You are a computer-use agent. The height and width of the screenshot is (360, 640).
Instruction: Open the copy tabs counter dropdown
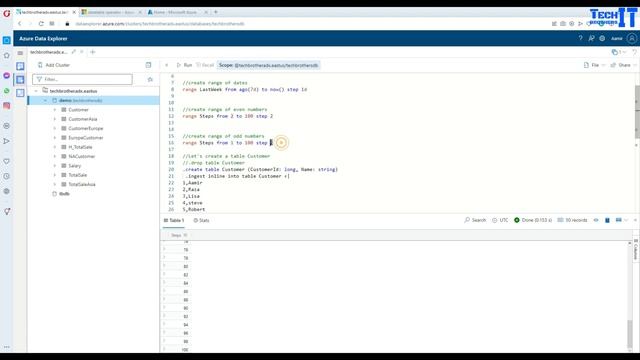(618, 52)
